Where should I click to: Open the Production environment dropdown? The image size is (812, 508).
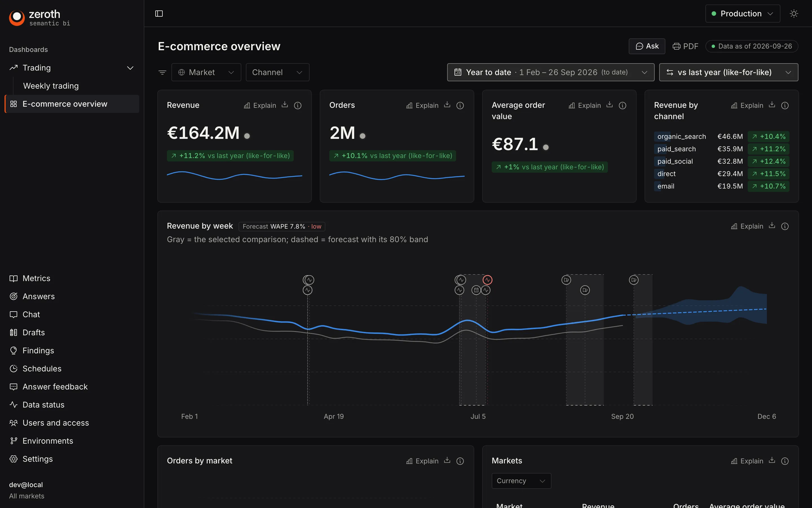(743, 14)
